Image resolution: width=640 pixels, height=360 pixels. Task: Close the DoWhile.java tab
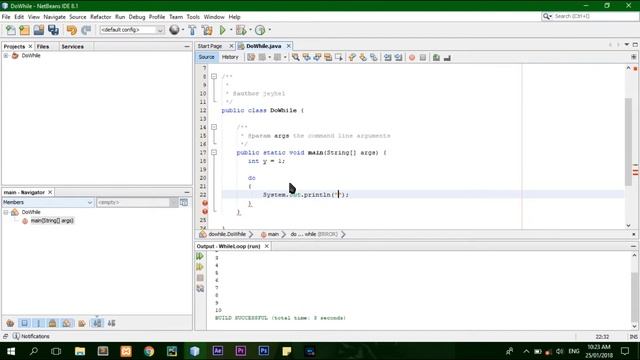pyautogui.click(x=289, y=46)
